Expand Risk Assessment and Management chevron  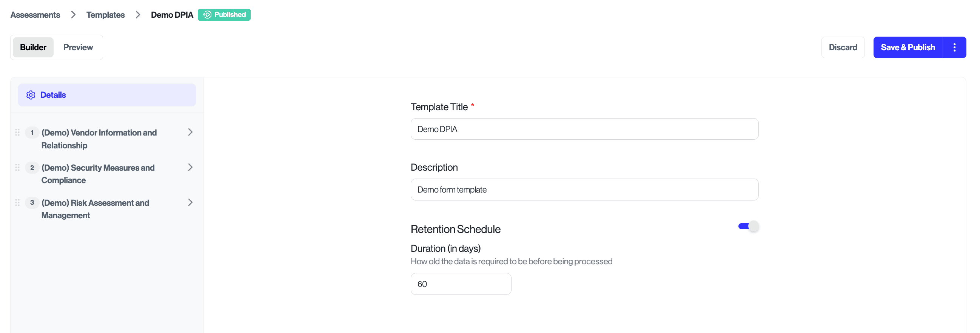click(190, 202)
